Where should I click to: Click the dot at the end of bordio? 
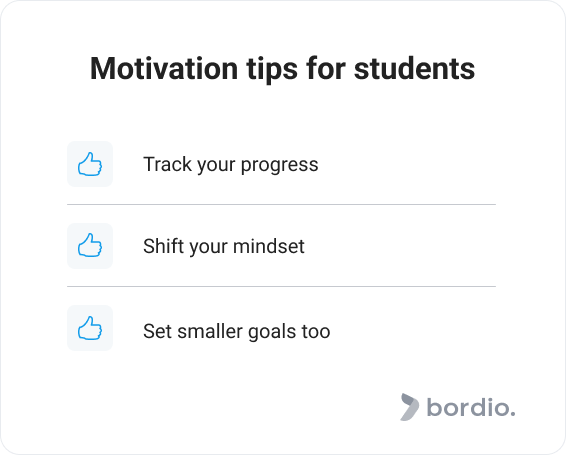[x=512, y=414]
